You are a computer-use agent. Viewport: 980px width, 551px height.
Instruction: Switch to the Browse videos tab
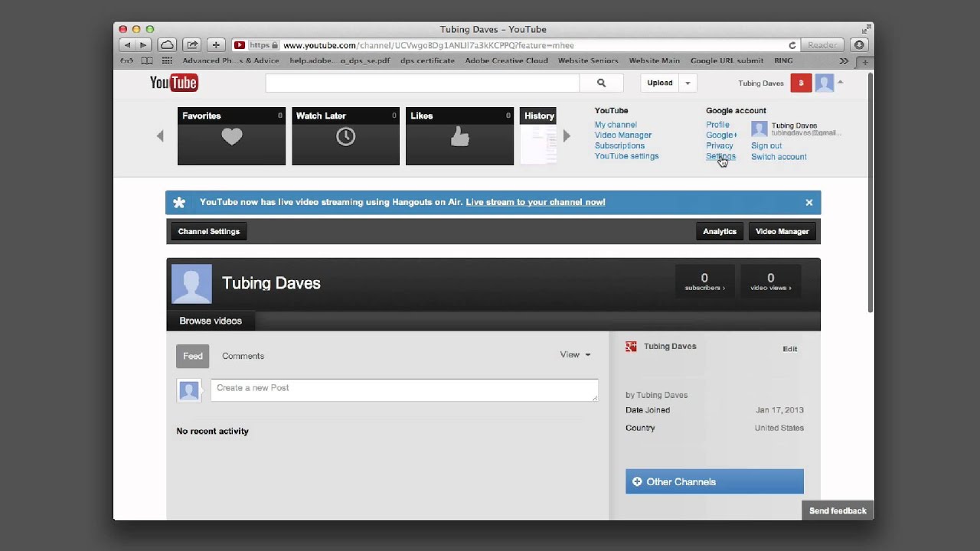pos(211,321)
